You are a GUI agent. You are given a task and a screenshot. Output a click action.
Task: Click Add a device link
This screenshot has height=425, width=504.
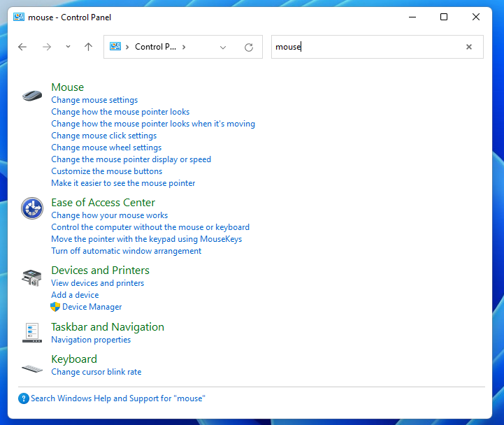75,295
